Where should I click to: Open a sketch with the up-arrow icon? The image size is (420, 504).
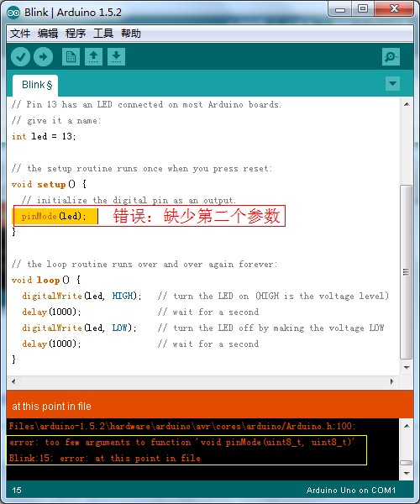tap(93, 57)
